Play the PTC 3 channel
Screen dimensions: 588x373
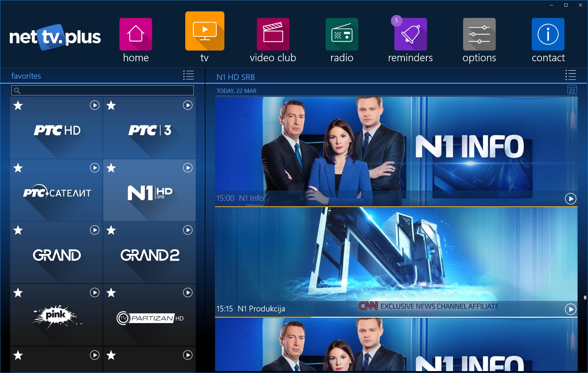tap(188, 105)
